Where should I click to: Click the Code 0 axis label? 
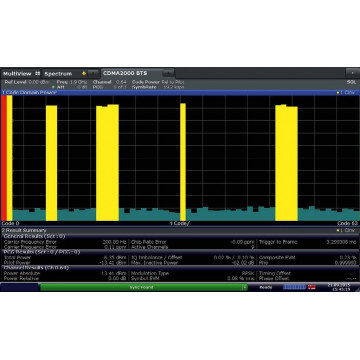10,223
